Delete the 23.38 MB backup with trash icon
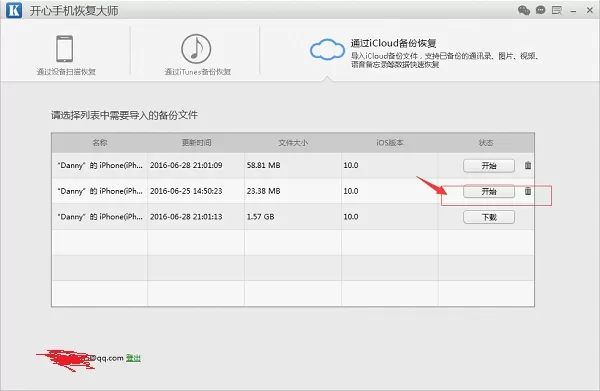600x391 pixels. coord(528,191)
